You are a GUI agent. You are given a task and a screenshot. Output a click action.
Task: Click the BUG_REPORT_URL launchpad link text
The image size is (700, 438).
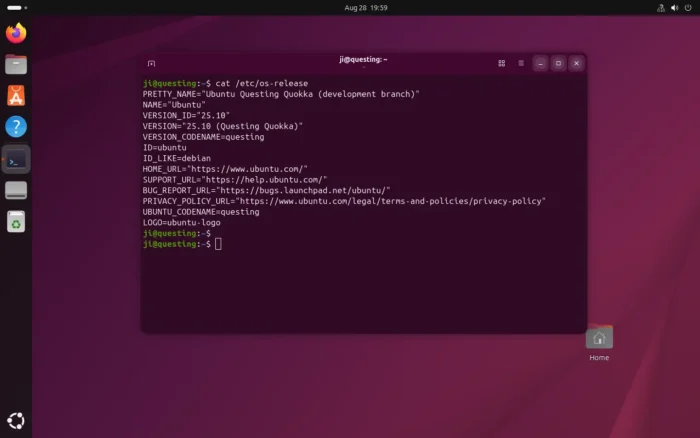click(303, 191)
